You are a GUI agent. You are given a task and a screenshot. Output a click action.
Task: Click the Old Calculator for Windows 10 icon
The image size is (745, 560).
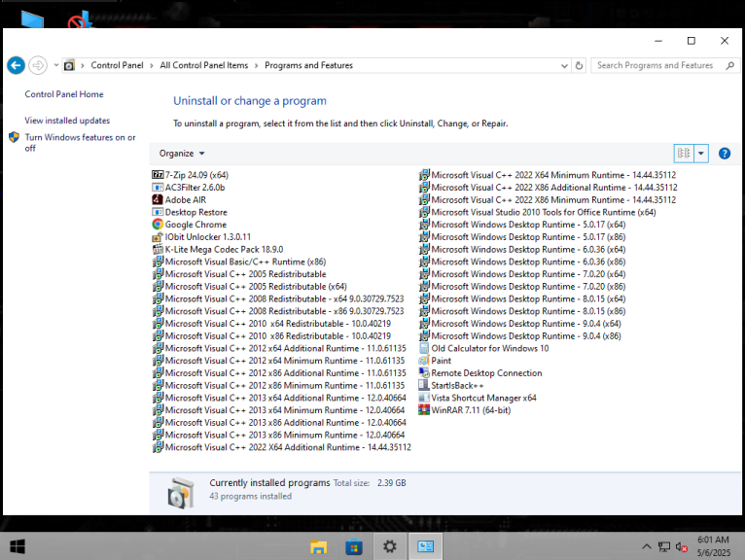pyautogui.click(x=424, y=348)
